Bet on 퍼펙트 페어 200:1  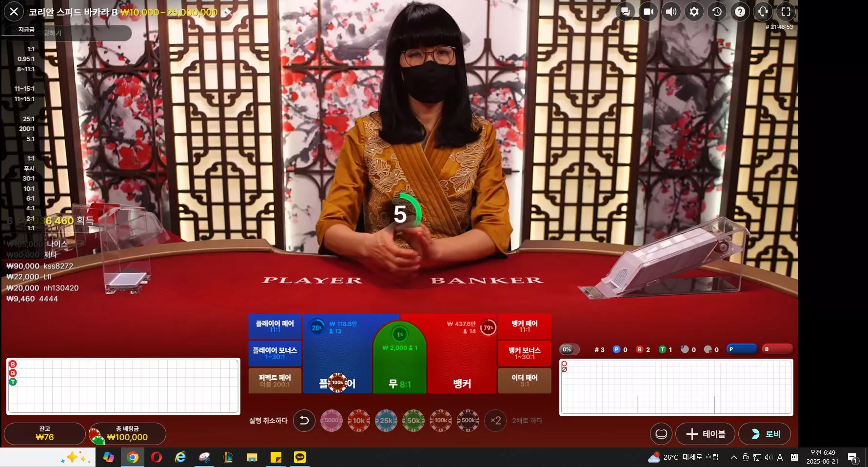(x=275, y=381)
